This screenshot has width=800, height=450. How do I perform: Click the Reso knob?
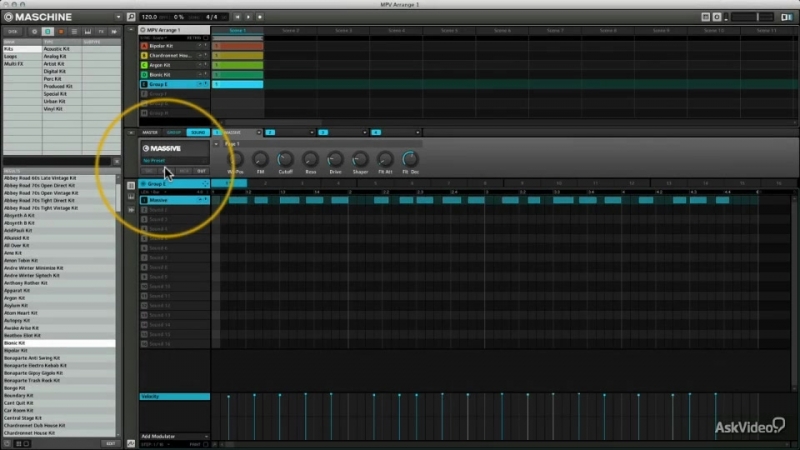[x=310, y=159]
